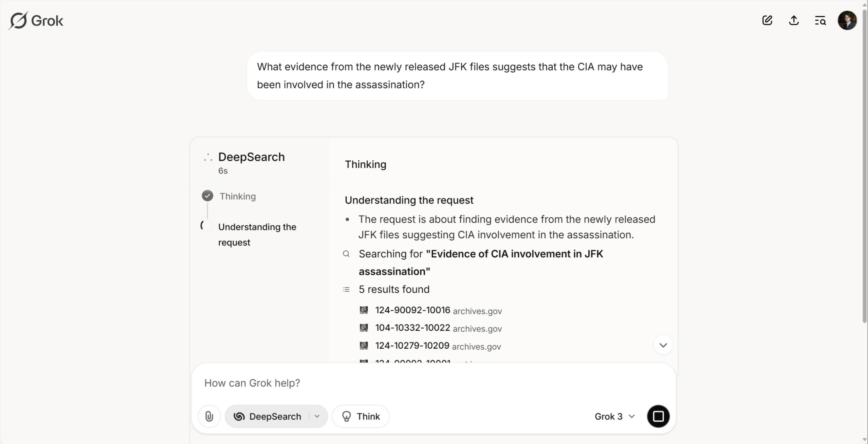Click the attach file paperclip icon
Screen dimensions: 868x444
(x=209, y=416)
